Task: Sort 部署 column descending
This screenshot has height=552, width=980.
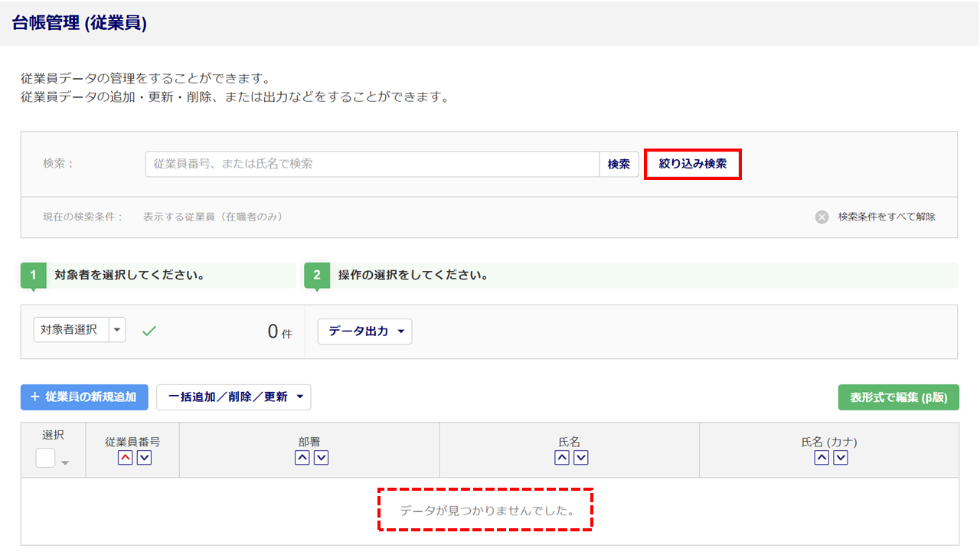Action: click(x=322, y=457)
